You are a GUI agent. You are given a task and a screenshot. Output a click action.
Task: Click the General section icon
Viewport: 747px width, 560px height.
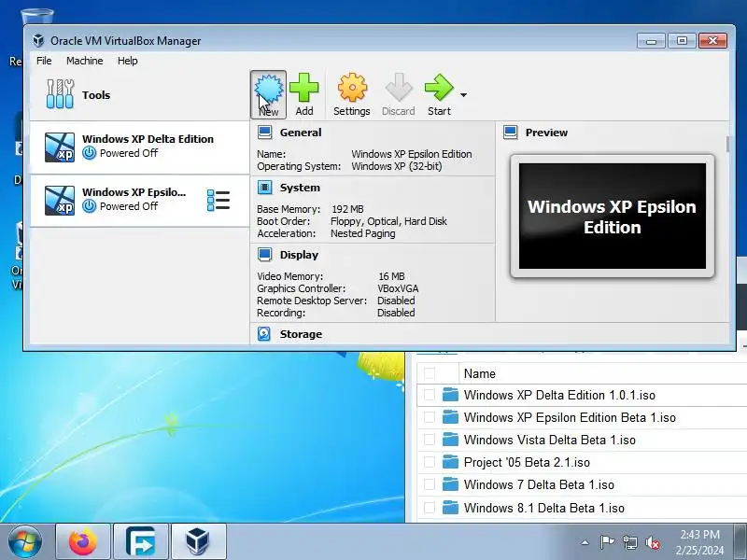click(265, 133)
